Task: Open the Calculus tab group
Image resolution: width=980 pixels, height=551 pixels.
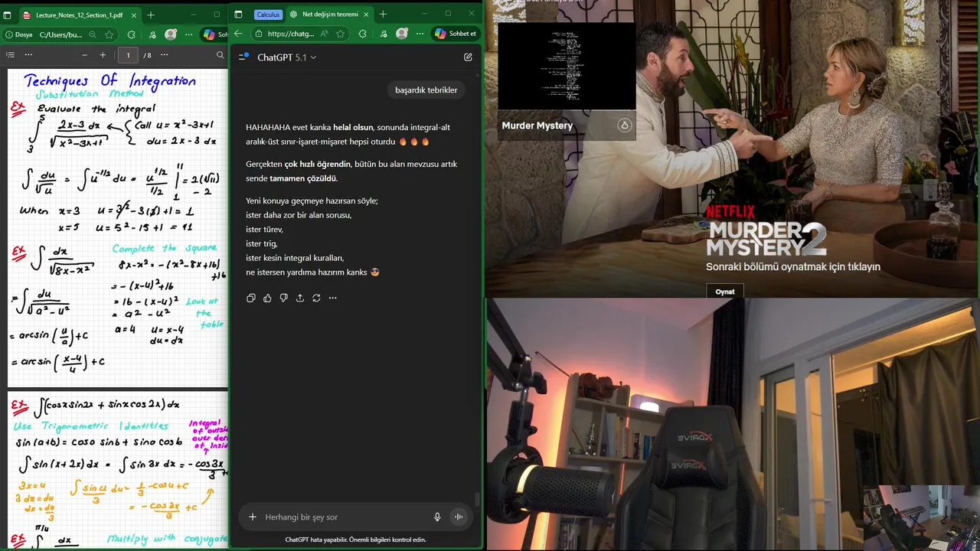Action: click(x=268, y=15)
